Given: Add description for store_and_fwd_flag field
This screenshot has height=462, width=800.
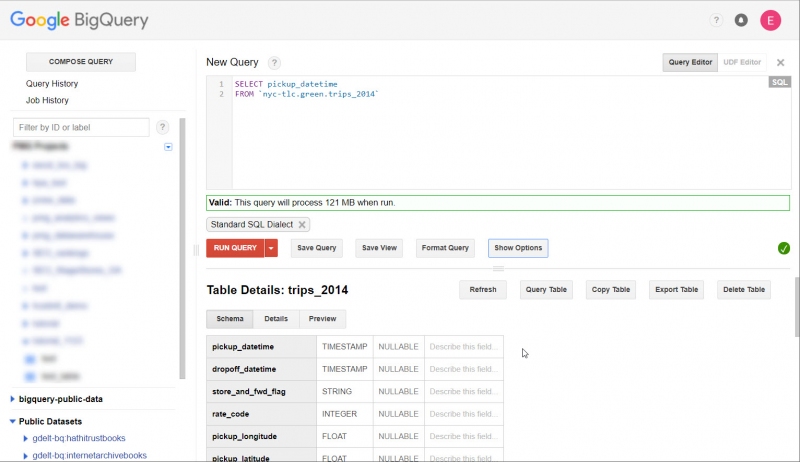Looking at the screenshot, I should click(464, 392).
